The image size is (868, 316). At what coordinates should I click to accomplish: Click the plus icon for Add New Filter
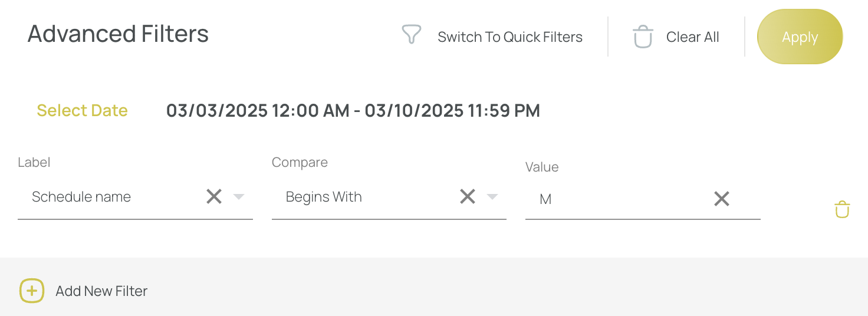[x=32, y=291]
